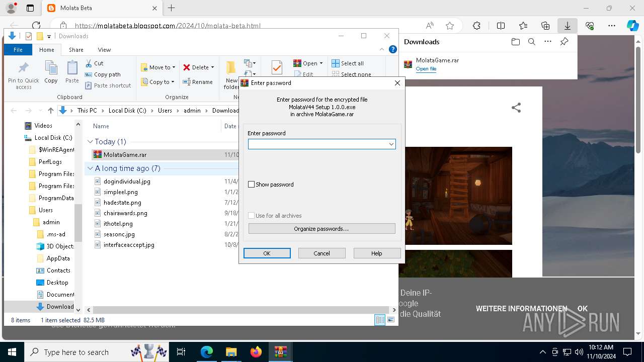
Task: Open the downloads folder icon in the Edge panel
Action: point(516,42)
